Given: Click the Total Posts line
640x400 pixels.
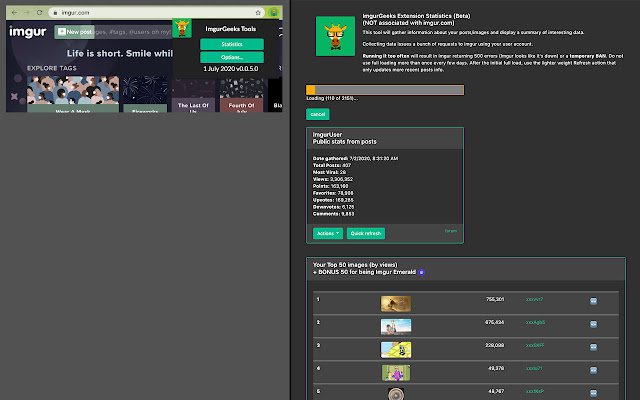Looking at the screenshot, I should tap(332, 165).
